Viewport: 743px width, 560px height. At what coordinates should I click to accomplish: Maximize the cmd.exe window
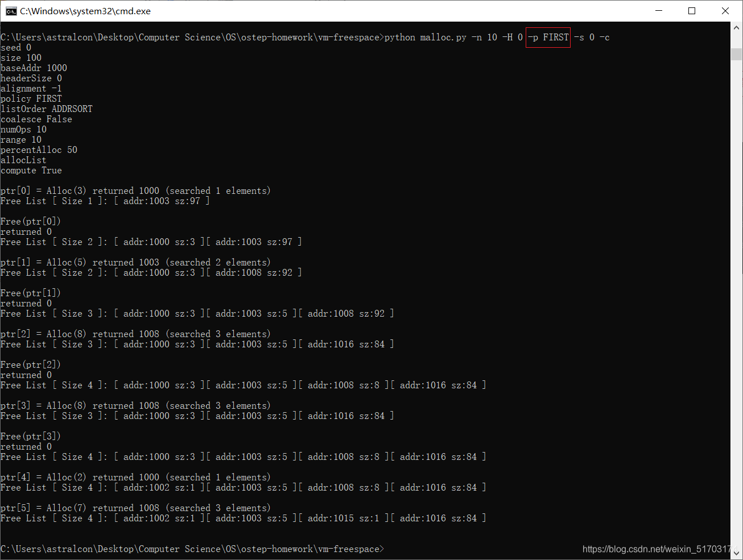point(692,11)
